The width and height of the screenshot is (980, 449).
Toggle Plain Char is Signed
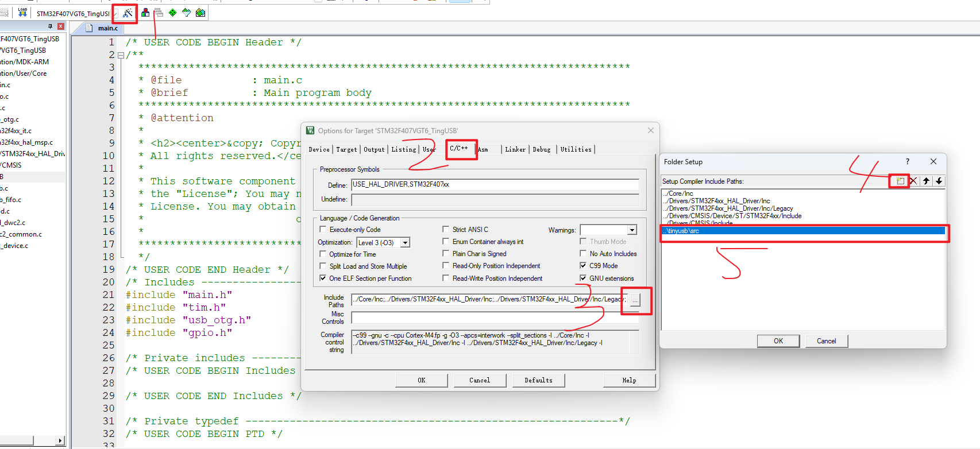click(x=446, y=253)
